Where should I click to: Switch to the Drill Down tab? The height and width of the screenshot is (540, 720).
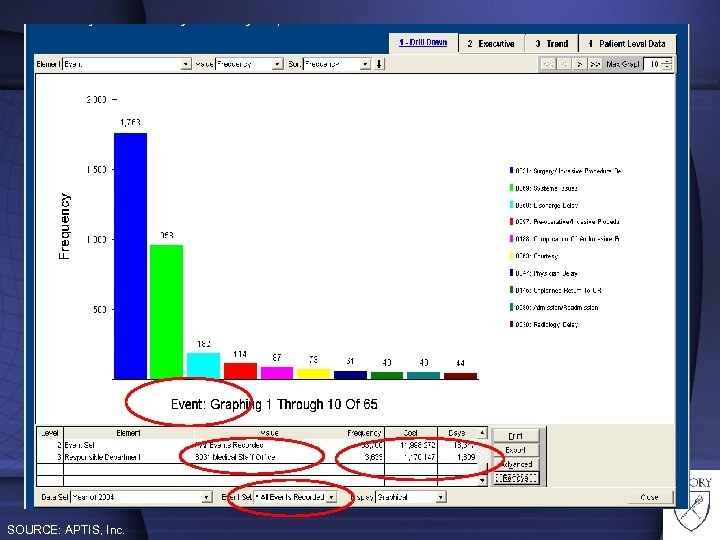point(423,43)
